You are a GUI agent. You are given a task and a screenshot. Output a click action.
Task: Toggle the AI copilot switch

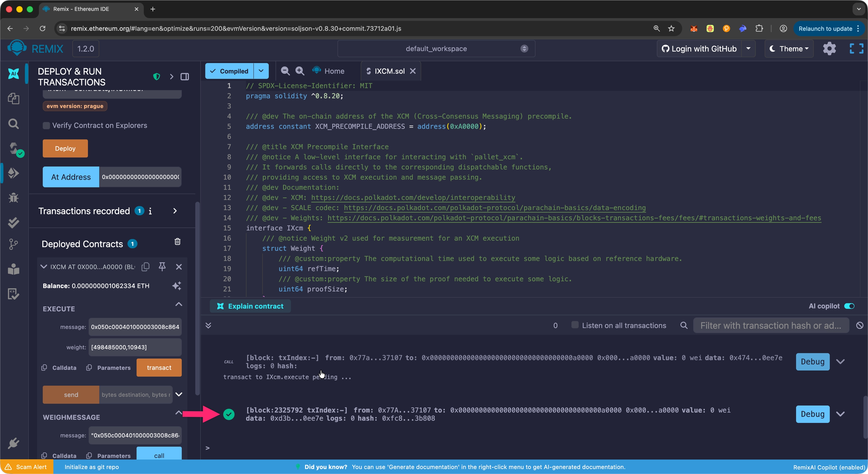click(x=849, y=306)
